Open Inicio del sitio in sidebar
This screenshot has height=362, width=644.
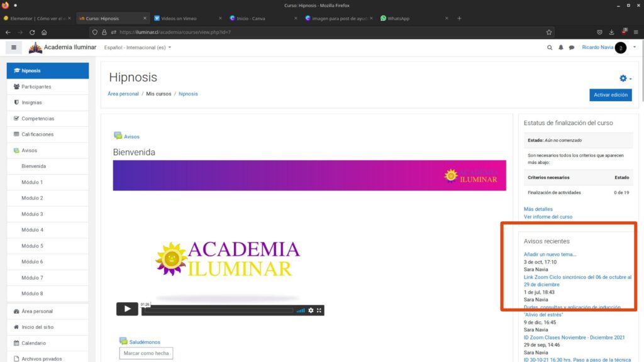coord(48,327)
